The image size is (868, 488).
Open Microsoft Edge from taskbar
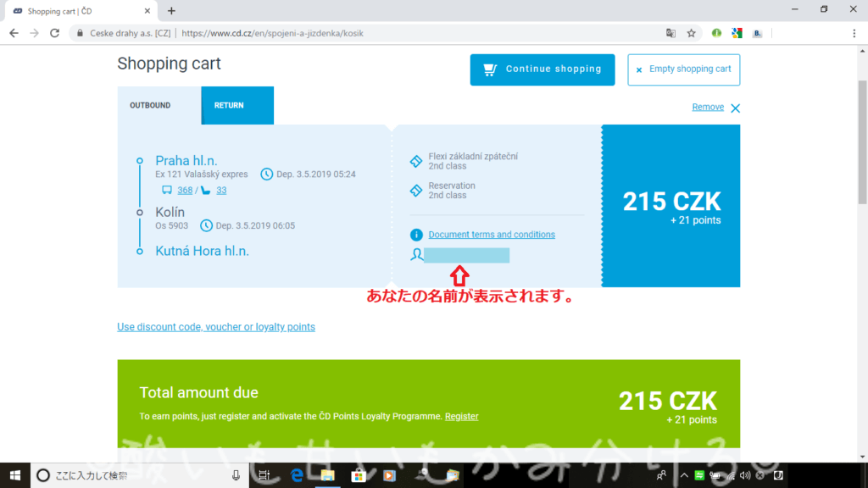coord(297,475)
